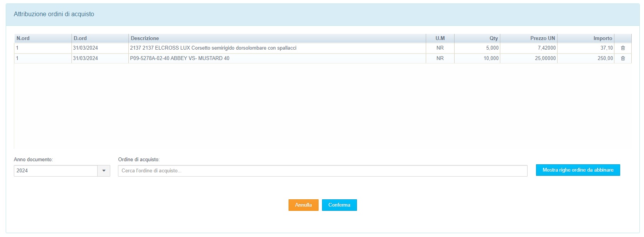Click the Descrizione column header
This screenshot has height=237, width=644.
145,38
